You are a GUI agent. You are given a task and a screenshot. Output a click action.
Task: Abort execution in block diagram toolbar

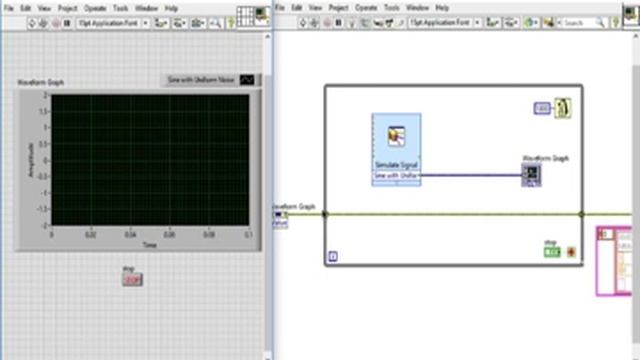327,23
